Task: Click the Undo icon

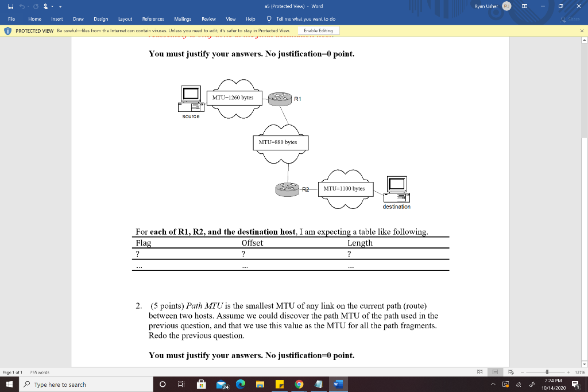Action: point(22,6)
